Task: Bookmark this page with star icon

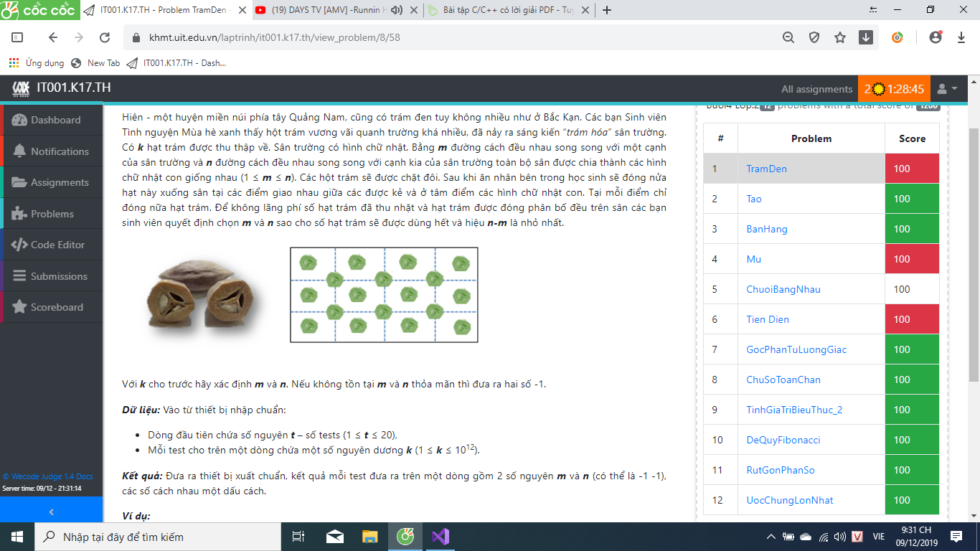Action: pyautogui.click(x=840, y=38)
